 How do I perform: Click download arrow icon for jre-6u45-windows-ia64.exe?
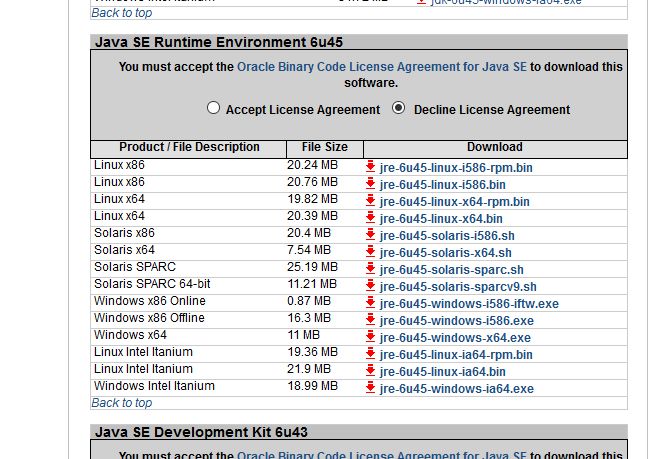(x=370, y=387)
